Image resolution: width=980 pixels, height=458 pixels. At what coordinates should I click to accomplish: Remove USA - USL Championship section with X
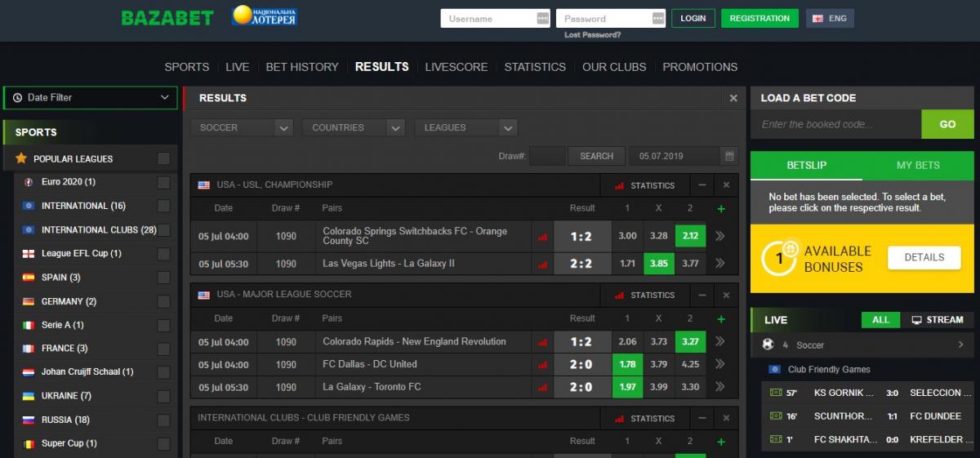pyautogui.click(x=726, y=185)
